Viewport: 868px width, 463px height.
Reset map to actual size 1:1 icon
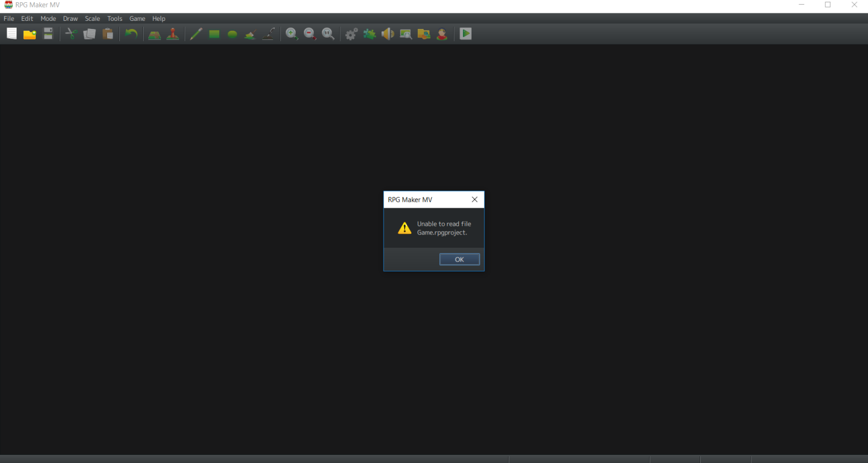pos(328,34)
